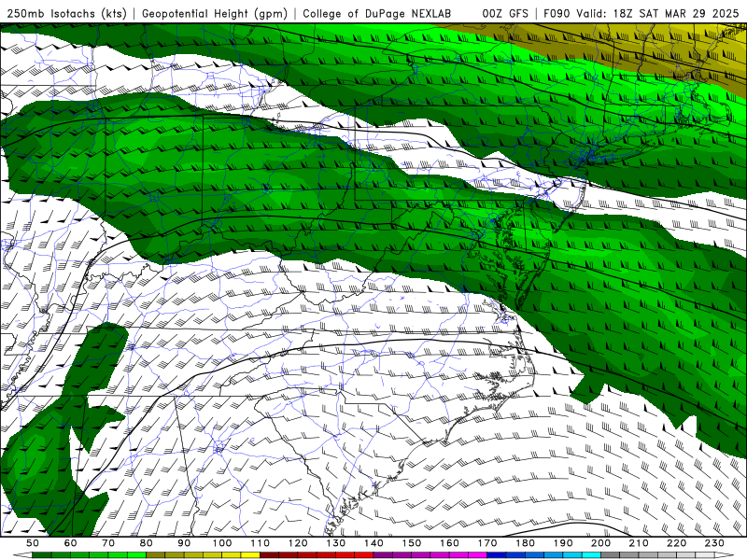Click the '210' value on the color scale
This screenshot has width=747, height=560.
(x=639, y=543)
